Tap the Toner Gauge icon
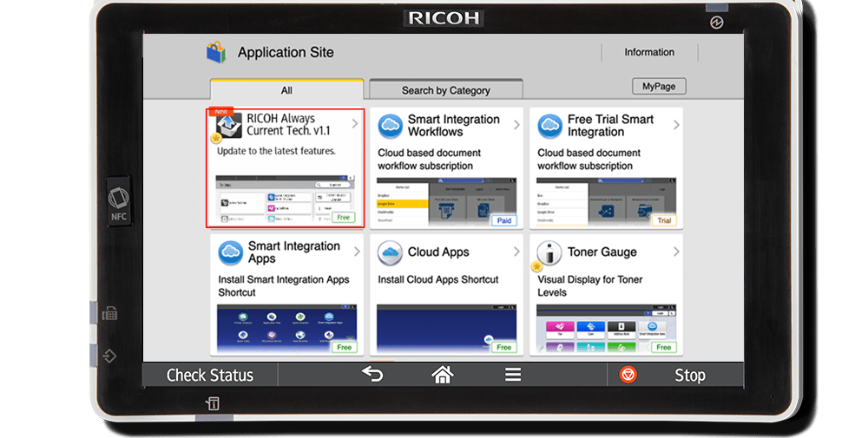This screenshot has width=868, height=438. tap(549, 252)
